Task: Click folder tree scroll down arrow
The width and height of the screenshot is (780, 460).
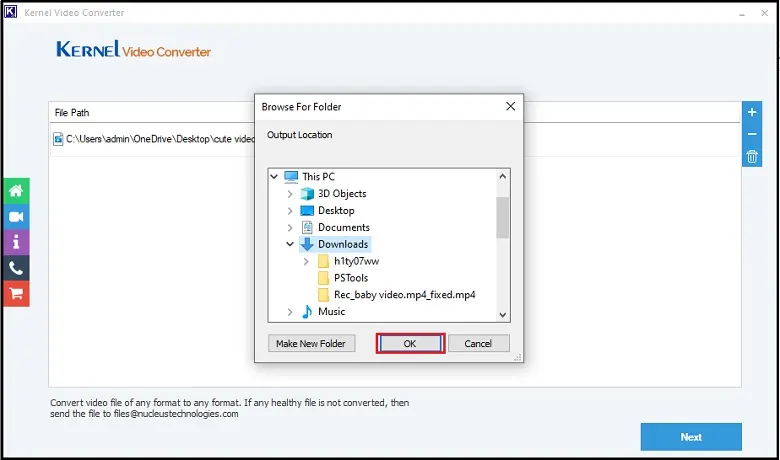Action: pyautogui.click(x=502, y=315)
